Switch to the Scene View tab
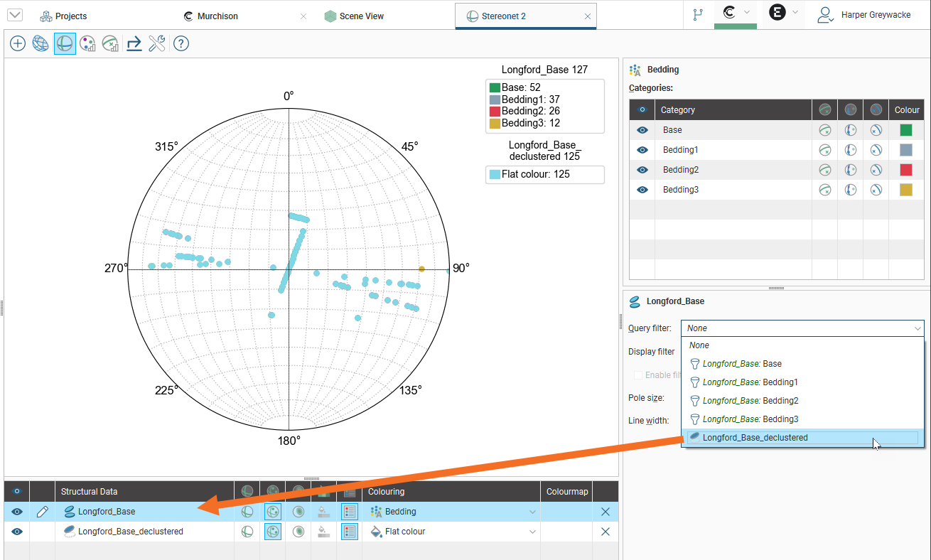The height and width of the screenshot is (560, 931). point(361,16)
